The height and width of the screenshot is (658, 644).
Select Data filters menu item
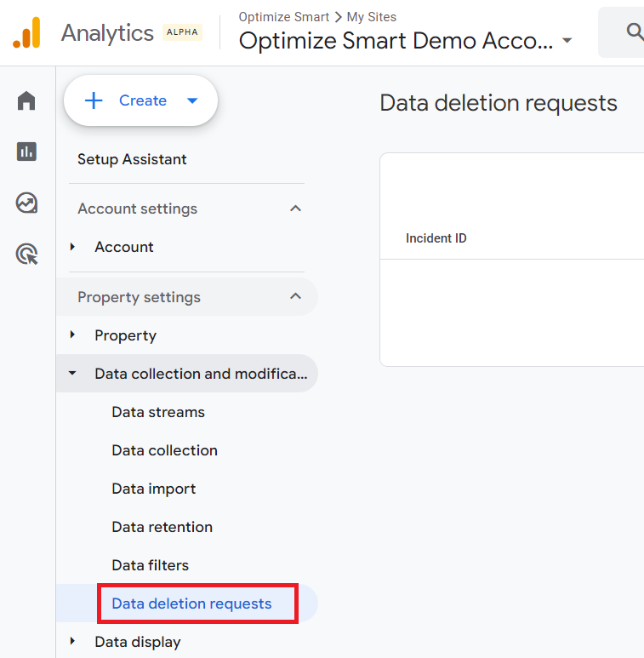click(x=150, y=565)
